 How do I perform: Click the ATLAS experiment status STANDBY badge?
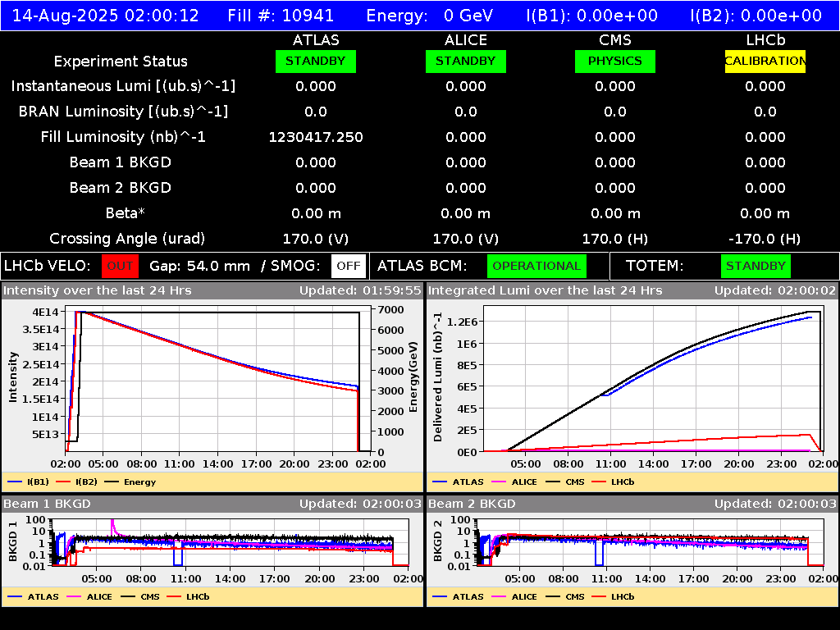pyautogui.click(x=316, y=62)
